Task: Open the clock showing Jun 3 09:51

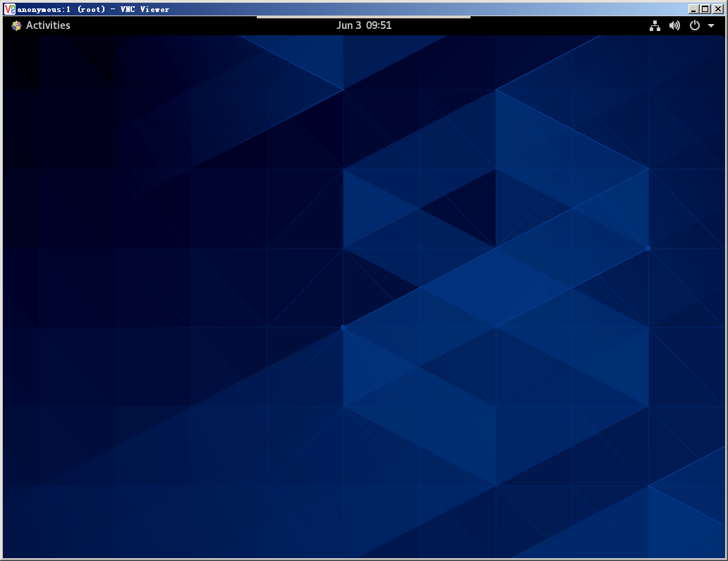Action: [x=364, y=25]
